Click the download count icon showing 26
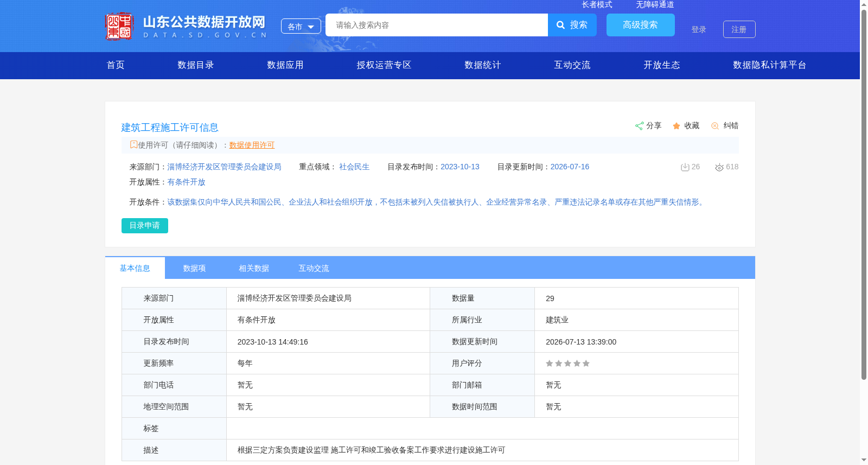868x465 pixels. (x=685, y=167)
